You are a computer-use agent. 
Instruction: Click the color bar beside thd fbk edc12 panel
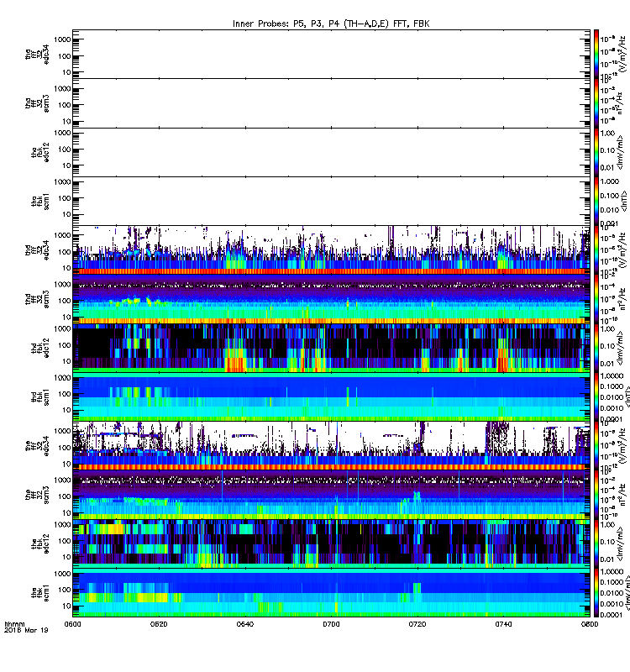coord(596,348)
